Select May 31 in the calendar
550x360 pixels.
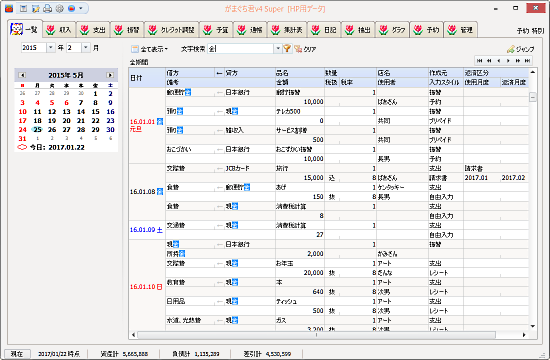point(22,139)
